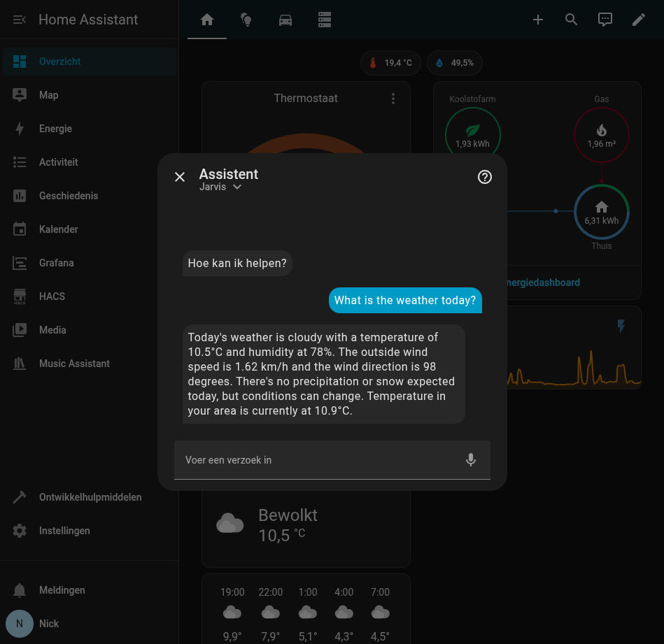Screen dimensions: 664x644
Task: Open the server rack dashboard tab
Action: pyautogui.click(x=325, y=20)
